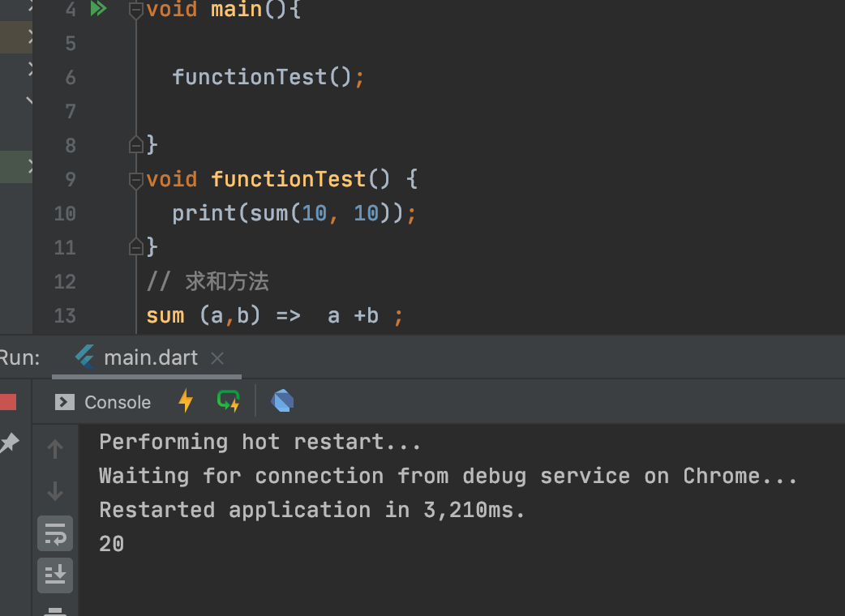Collapse fold marker at closing brace line 11
This screenshot has width=845, height=616.
135,246
